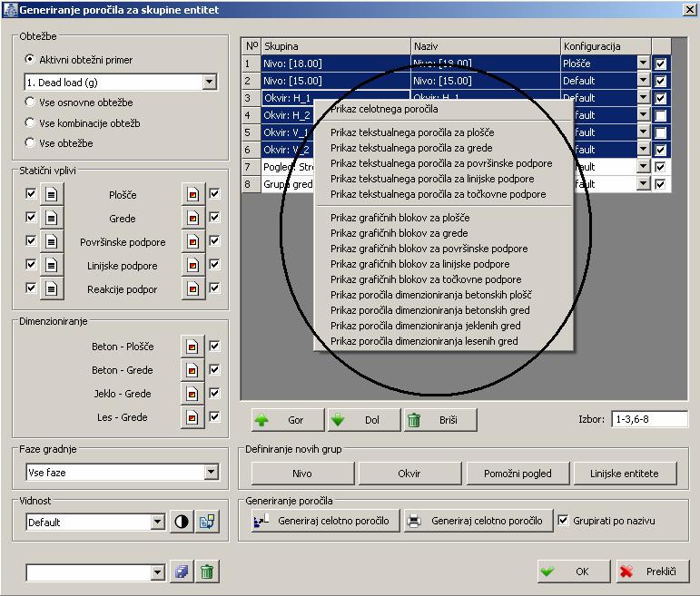Image resolution: width=700 pixels, height=596 pixels.
Task: Choose Prikaz tekstualnega poročila za grede
Action: click(x=444, y=148)
